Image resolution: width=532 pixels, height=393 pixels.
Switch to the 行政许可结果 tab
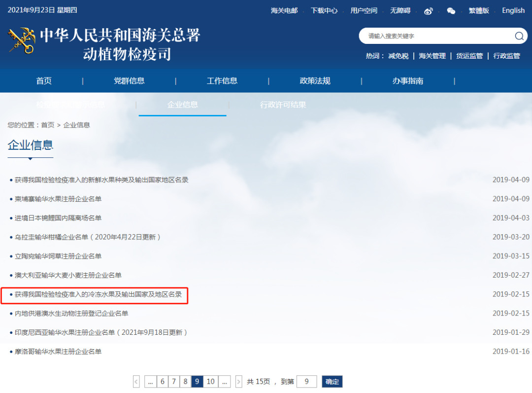283,105
